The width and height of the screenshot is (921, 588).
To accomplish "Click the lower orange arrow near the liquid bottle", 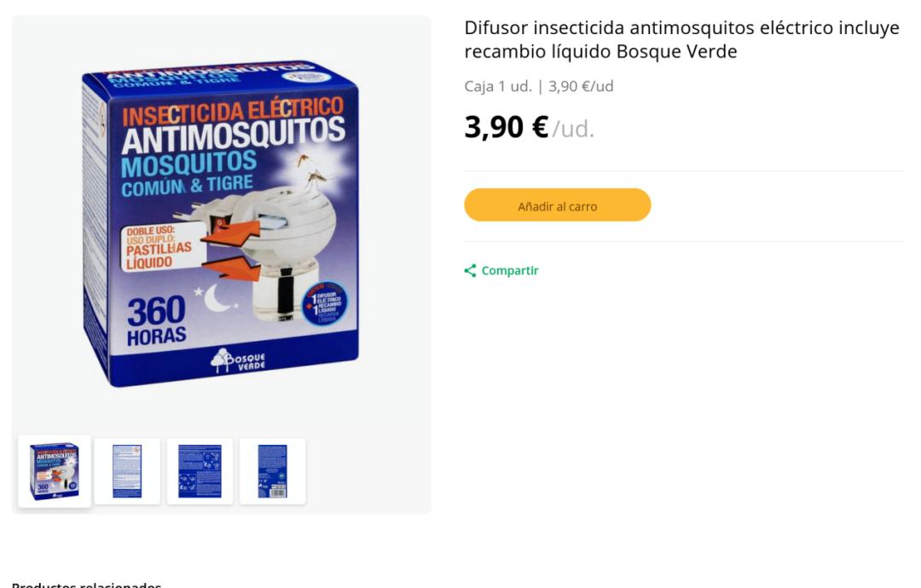I will [231, 268].
